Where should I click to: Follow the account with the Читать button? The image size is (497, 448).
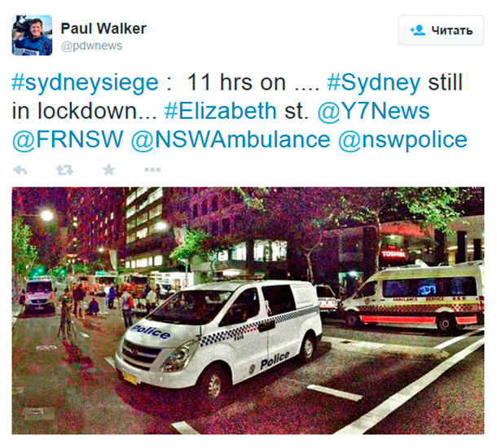[x=441, y=30]
